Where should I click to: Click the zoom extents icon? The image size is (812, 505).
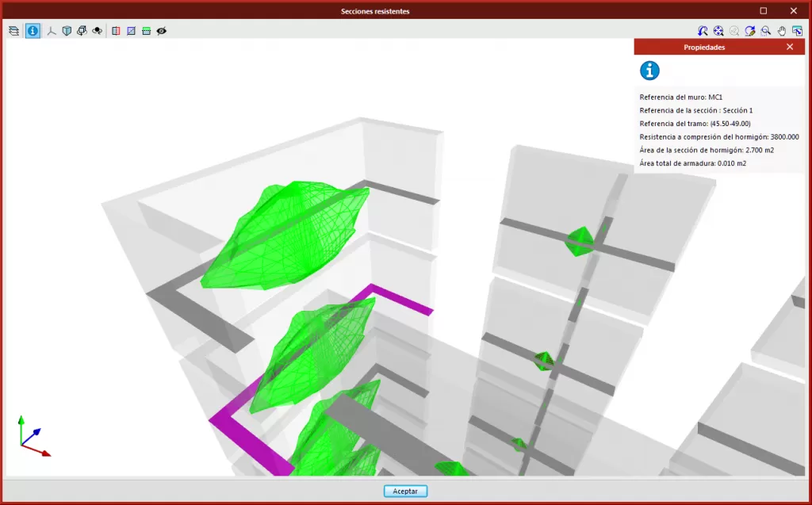coord(718,31)
